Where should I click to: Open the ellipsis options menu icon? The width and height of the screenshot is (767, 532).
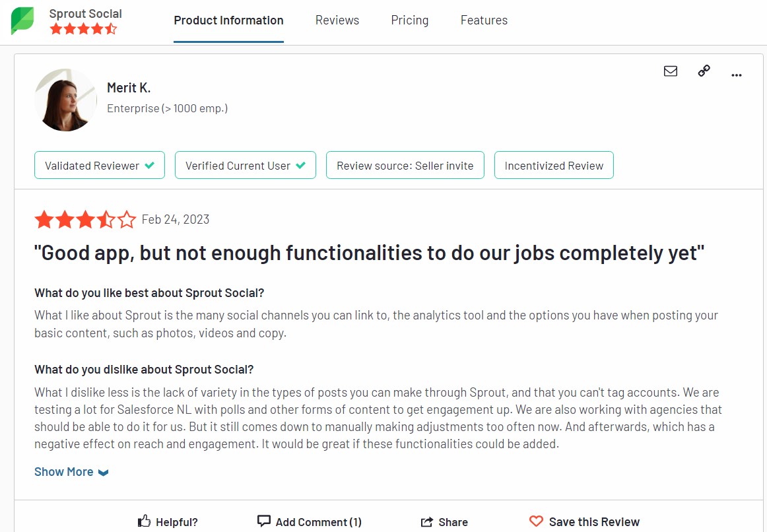click(737, 75)
